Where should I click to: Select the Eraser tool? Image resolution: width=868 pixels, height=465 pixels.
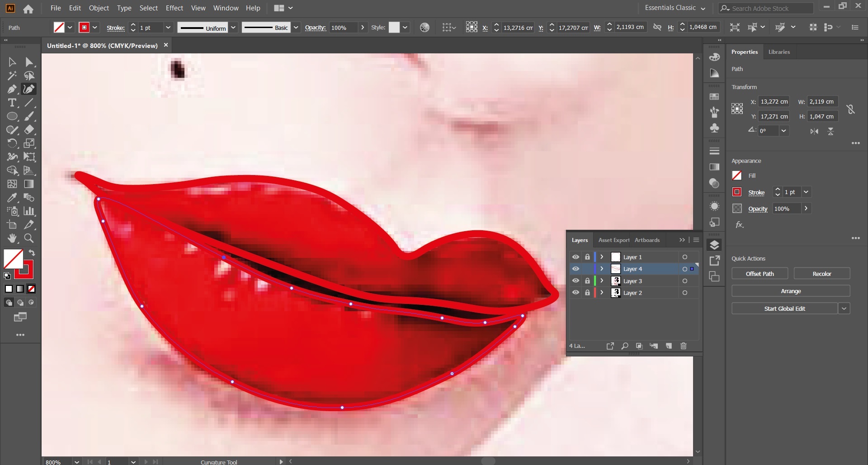(x=29, y=130)
